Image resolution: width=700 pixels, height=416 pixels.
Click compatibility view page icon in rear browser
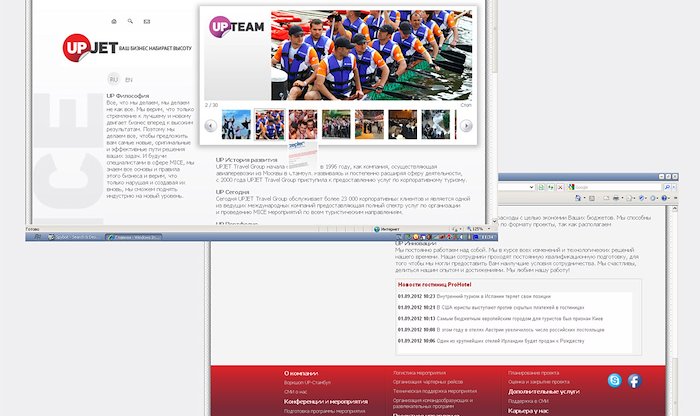(x=541, y=187)
